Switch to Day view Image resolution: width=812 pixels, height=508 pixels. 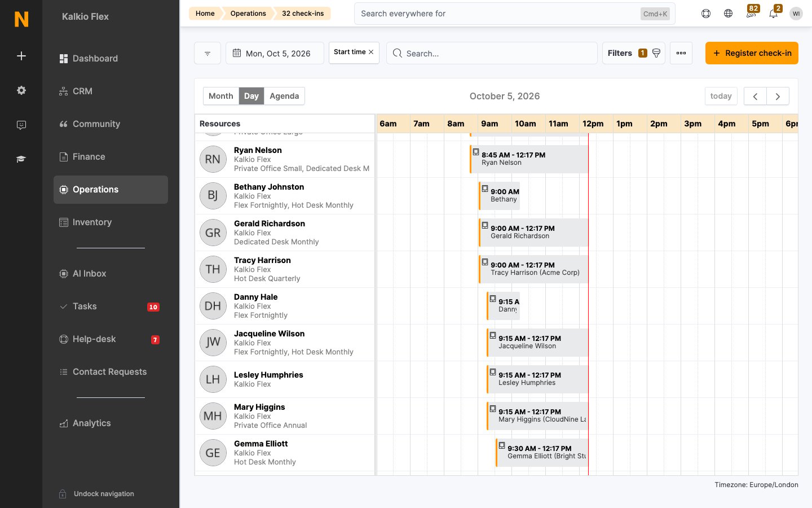click(x=251, y=96)
